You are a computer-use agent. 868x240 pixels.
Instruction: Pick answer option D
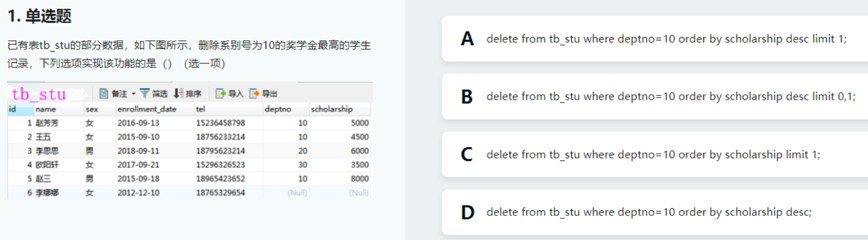[x=655, y=212]
